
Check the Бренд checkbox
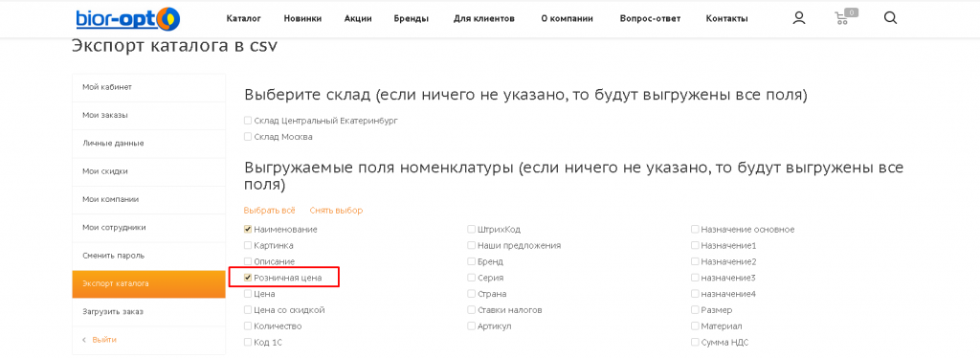[471, 261]
